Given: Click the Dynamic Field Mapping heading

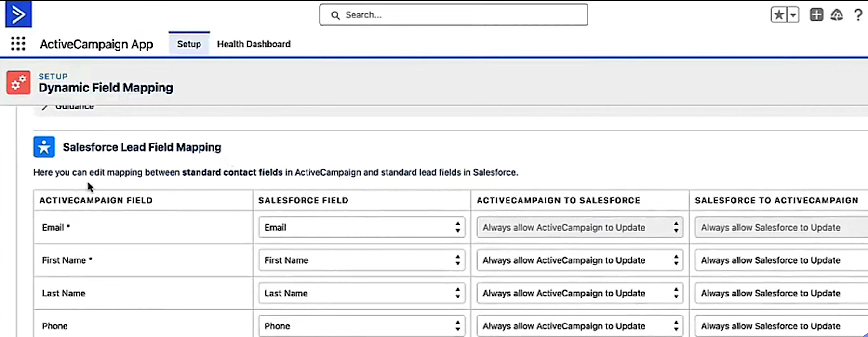Looking at the screenshot, I should click(106, 88).
